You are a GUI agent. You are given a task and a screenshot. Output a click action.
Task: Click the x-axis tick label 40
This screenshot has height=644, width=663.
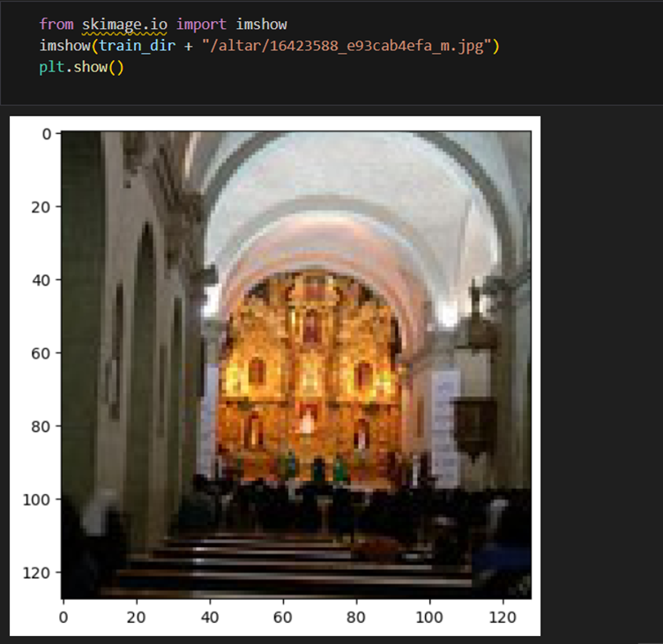tap(210, 618)
